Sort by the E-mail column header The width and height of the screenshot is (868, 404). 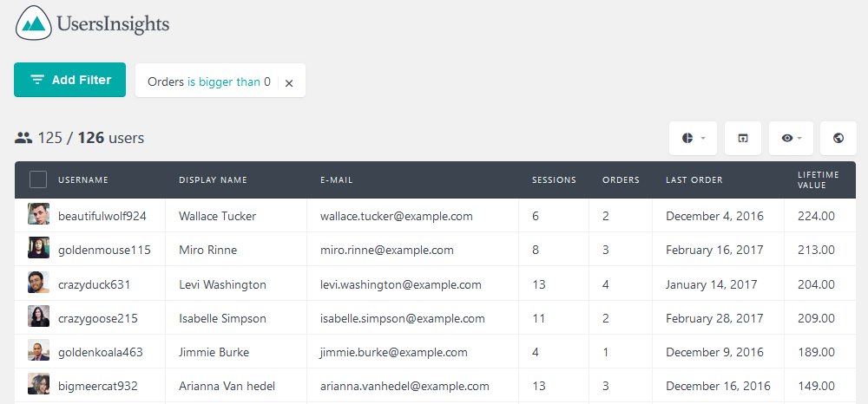pyautogui.click(x=337, y=180)
